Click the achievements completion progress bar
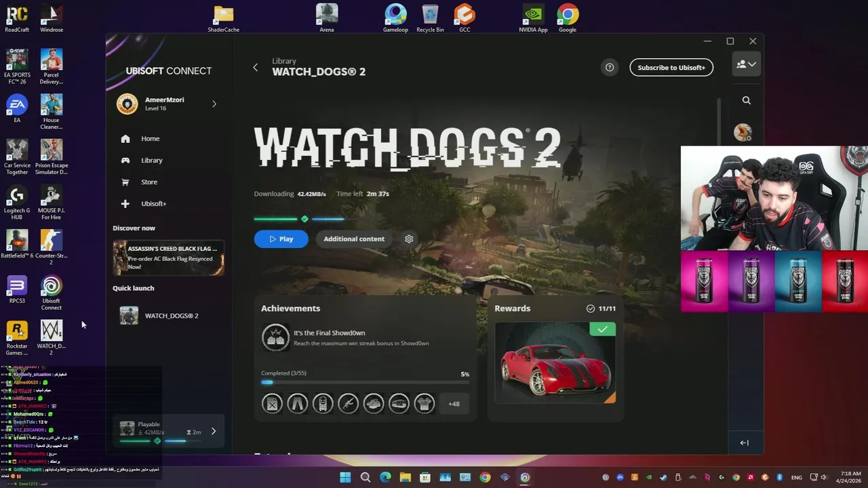This screenshot has height=488, width=868. pyautogui.click(x=365, y=382)
